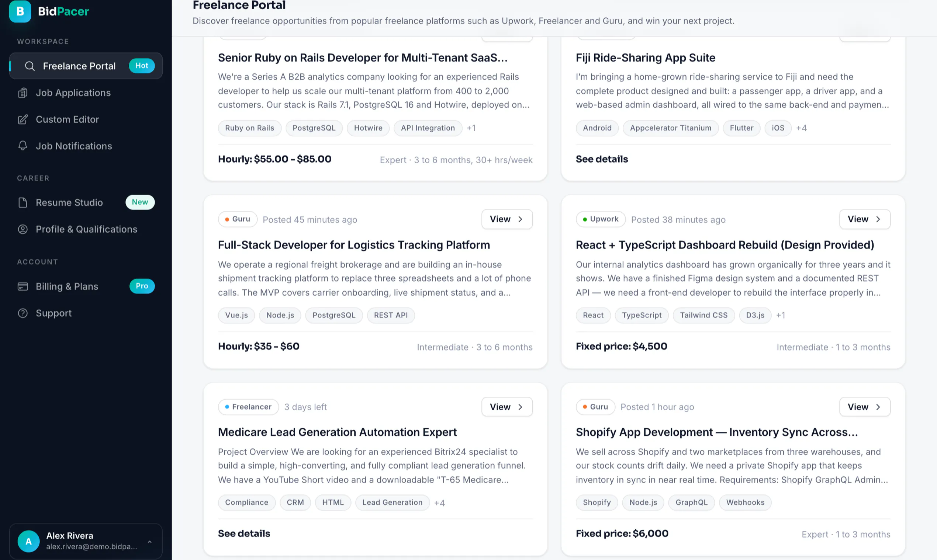View the Medicare Lead Generation job

(507, 407)
